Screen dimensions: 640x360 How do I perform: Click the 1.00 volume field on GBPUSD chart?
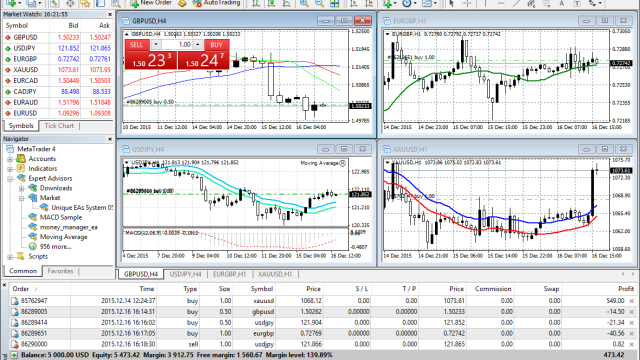pyautogui.click(x=177, y=44)
